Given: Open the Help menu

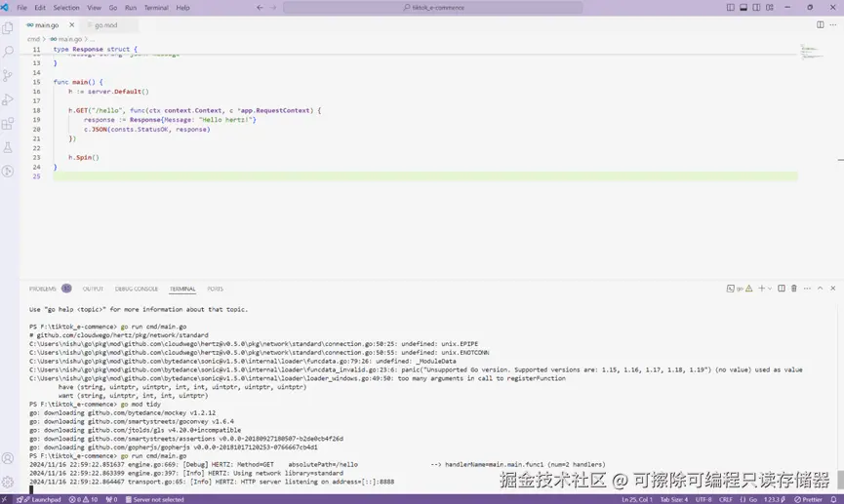Looking at the screenshot, I should pyautogui.click(x=183, y=8).
